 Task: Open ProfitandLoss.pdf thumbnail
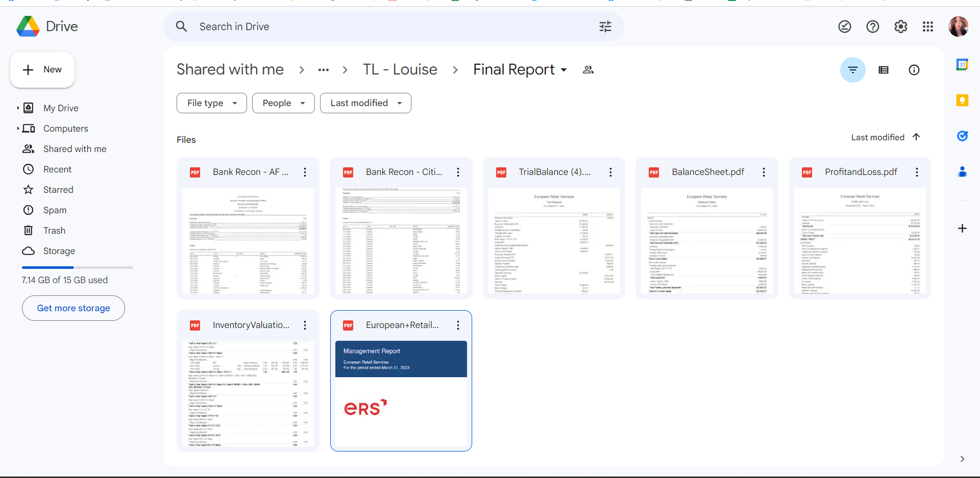(x=860, y=241)
